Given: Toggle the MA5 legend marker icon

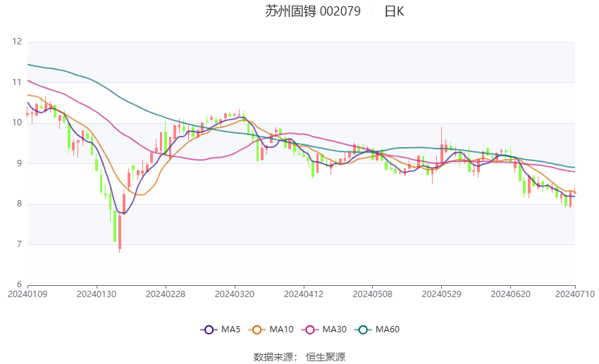Looking at the screenshot, I should coord(209,330).
